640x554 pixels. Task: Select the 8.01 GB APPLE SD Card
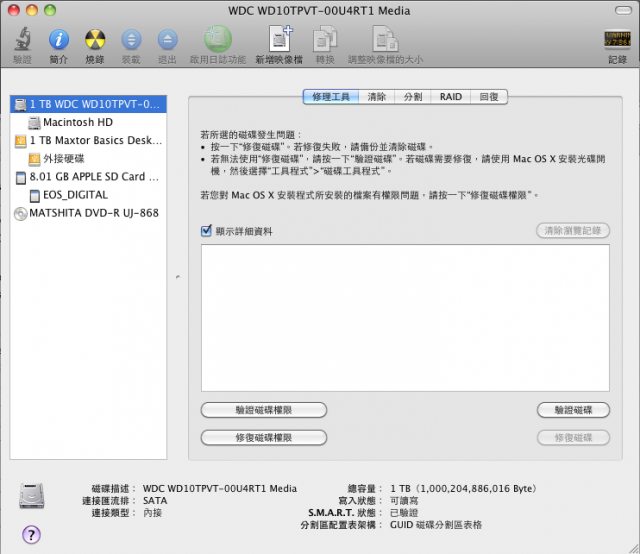coord(88,177)
